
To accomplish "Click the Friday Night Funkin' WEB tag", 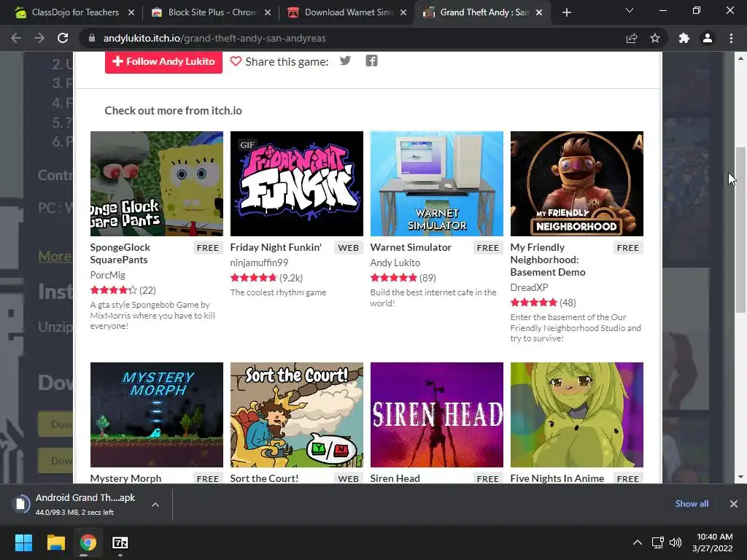I will (x=348, y=248).
